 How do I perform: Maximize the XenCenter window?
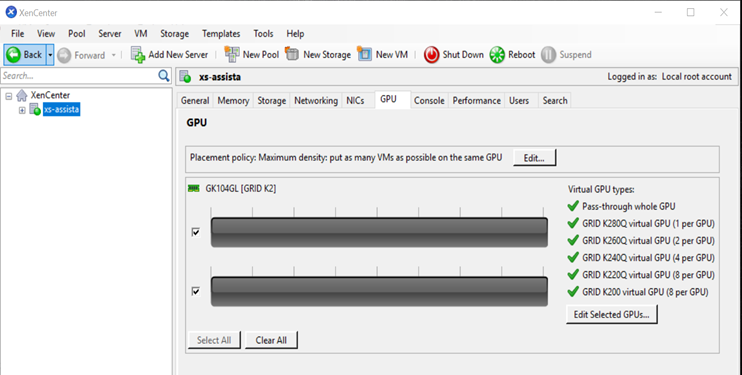690,12
